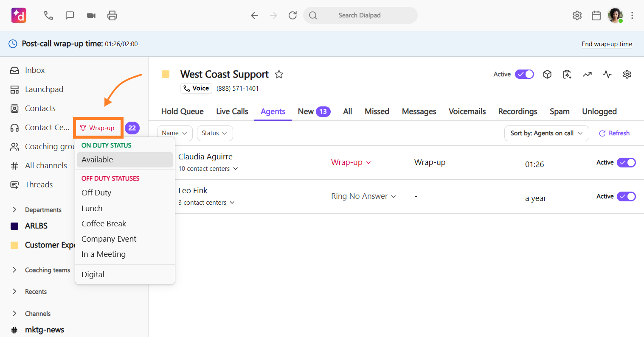Toggle contact center Active switch in header
The image size is (644, 337).
tap(525, 74)
